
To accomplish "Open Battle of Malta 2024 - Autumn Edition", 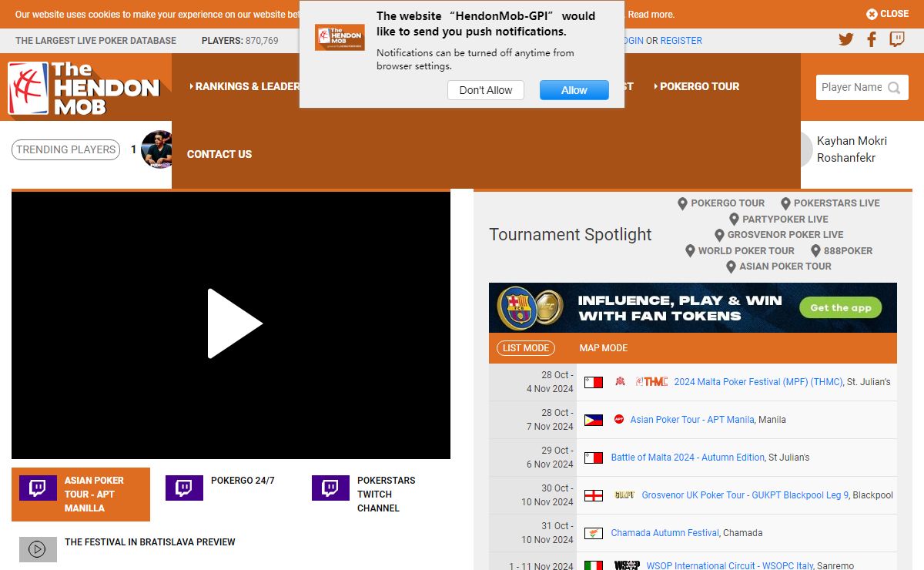I will [x=688, y=458].
